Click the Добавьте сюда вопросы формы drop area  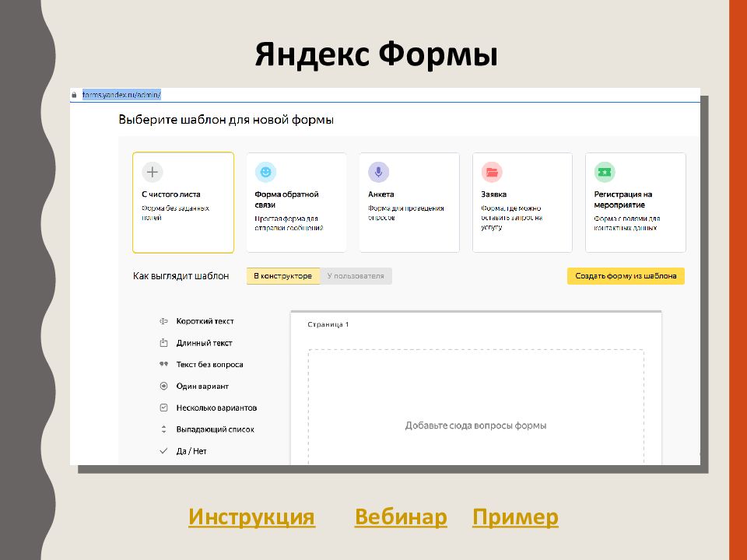(x=476, y=407)
